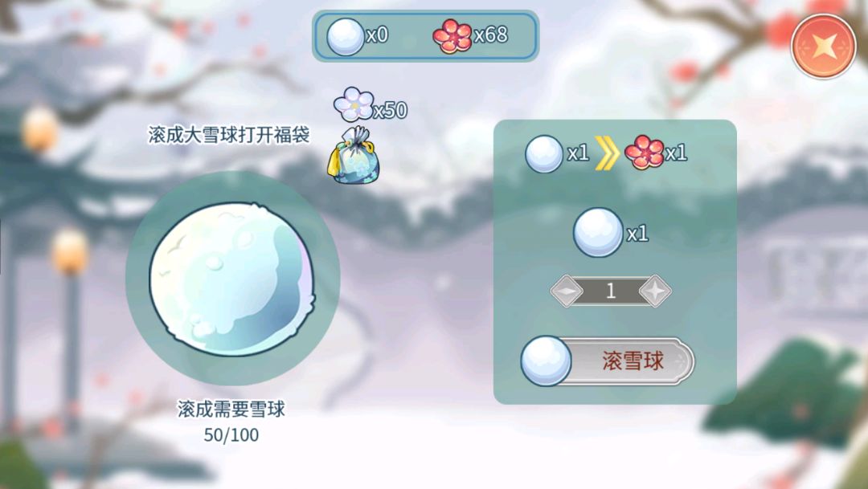The image size is (868, 489).
Task: Tap the x68 blossom count text
Action: click(491, 35)
